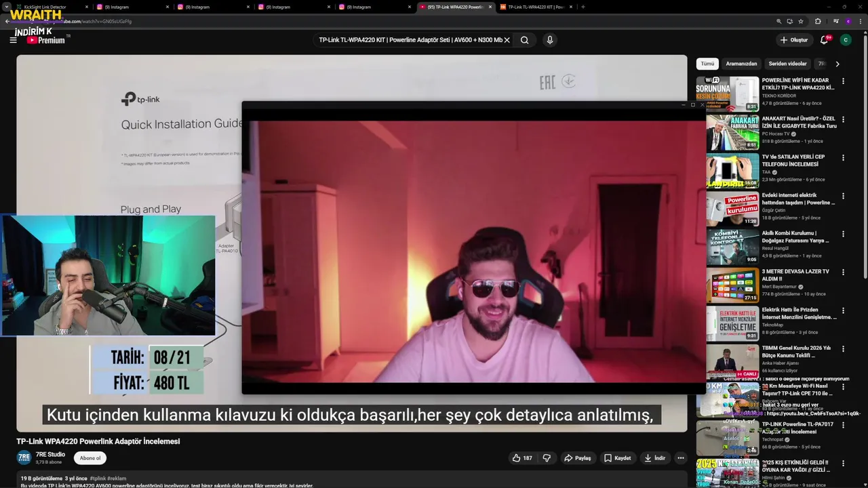Open more actions ellipsis under video

click(x=681, y=458)
